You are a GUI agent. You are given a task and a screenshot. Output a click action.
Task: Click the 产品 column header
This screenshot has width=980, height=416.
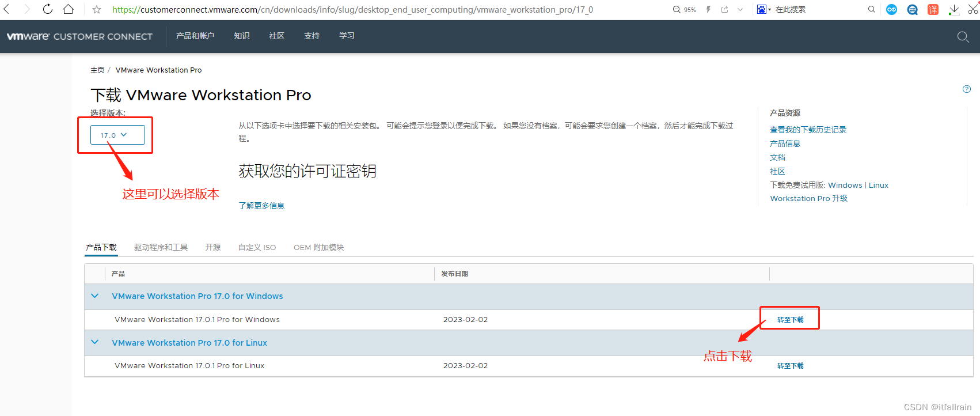pyautogui.click(x=119, y=274)
